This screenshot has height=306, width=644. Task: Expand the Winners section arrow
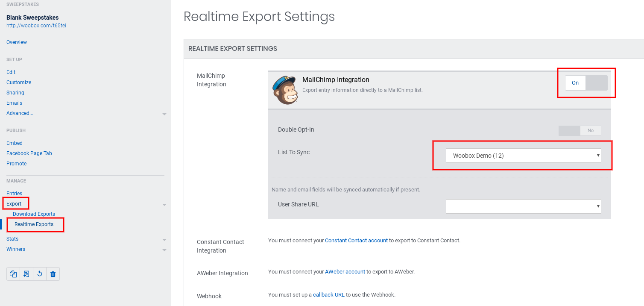coord(164,250)
